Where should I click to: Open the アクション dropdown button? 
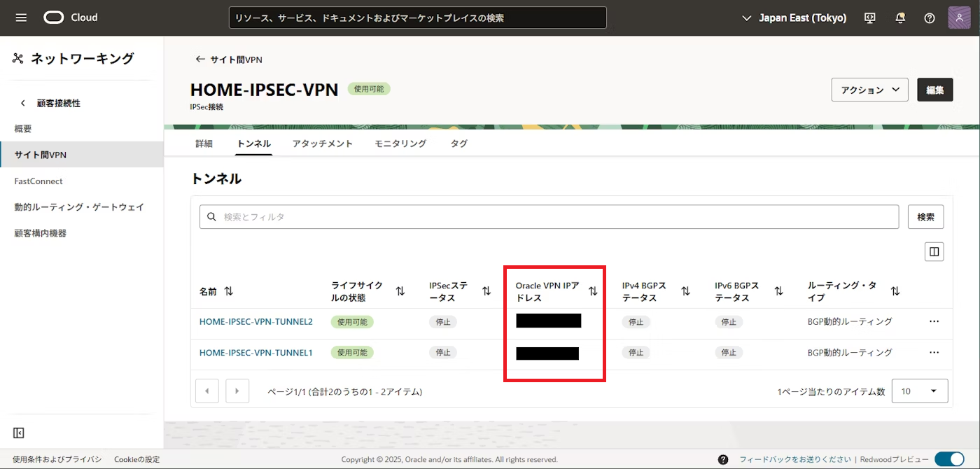click(870, 90)
